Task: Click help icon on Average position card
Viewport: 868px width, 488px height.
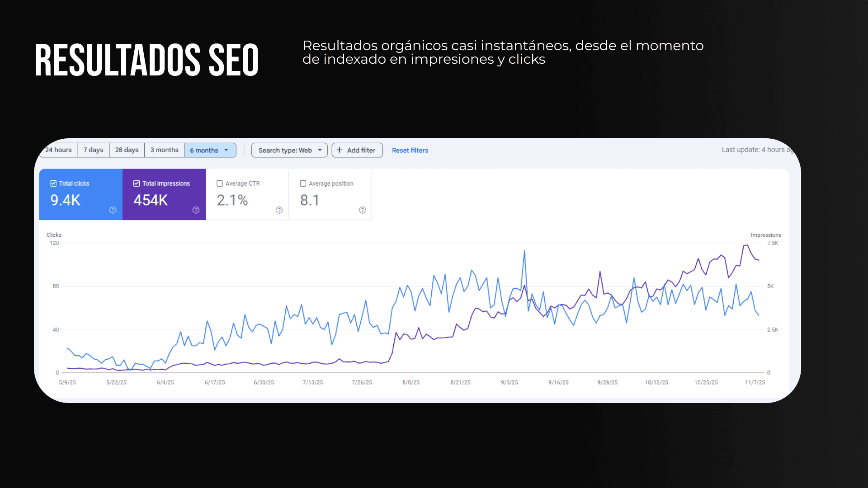Action: pyautogui.click(x=363, y=210)
